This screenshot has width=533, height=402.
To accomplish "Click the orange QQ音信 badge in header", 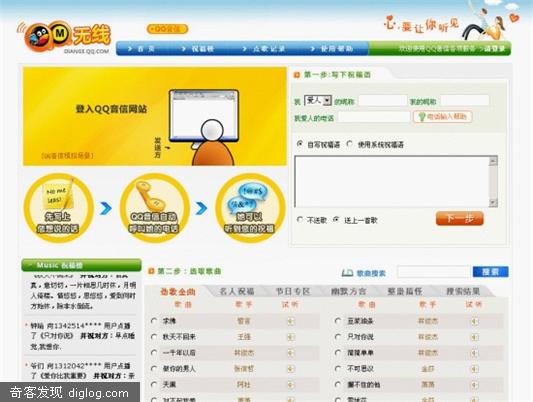I will (167, 29).
